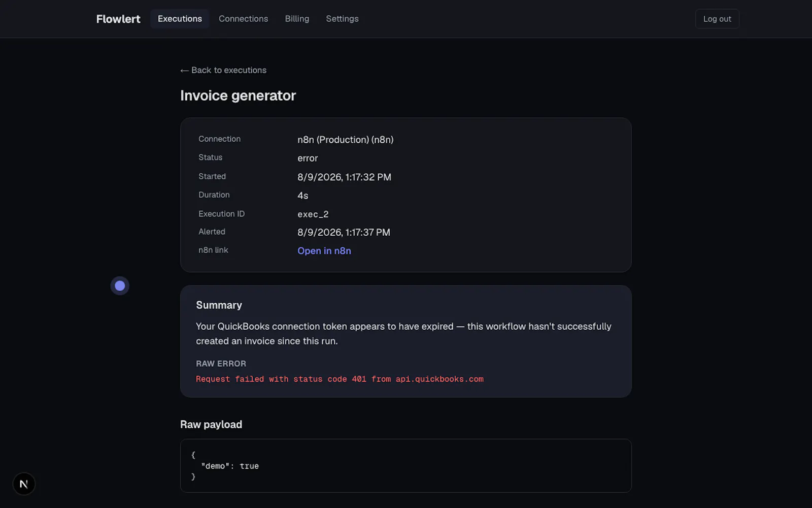
Task: Click the Connection field label
Action: (220, 139)
